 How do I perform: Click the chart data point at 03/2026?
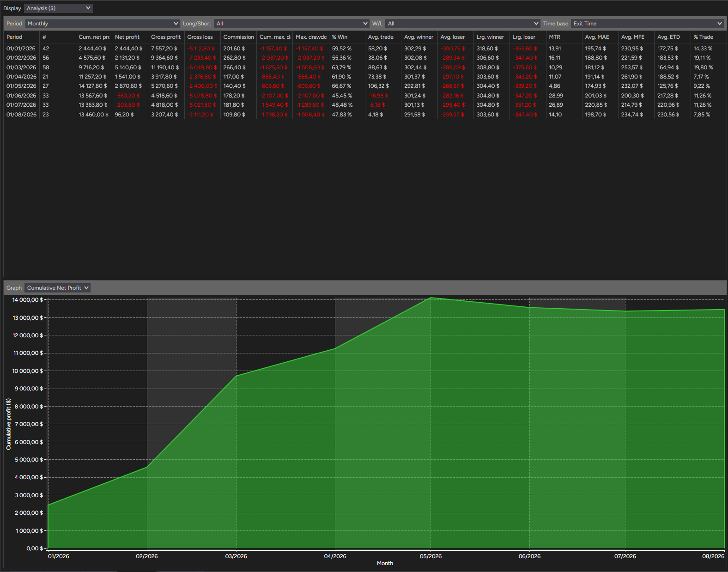[x=236, y=376]
